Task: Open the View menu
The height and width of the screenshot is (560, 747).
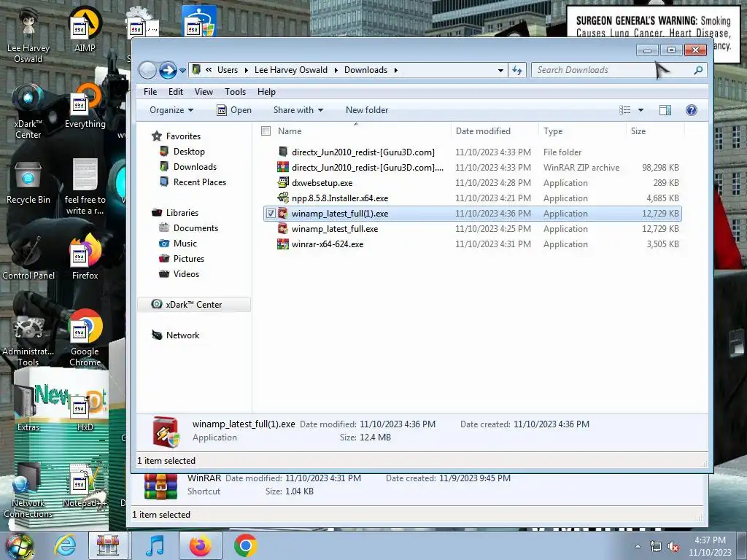Action: (x=204, y=91)
